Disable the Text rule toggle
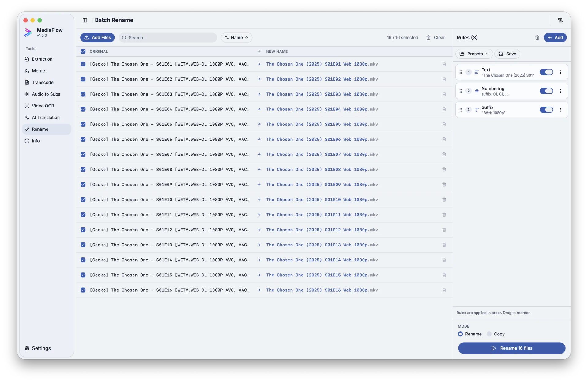This screenshot has height=382, width=588. pos(546,72)
